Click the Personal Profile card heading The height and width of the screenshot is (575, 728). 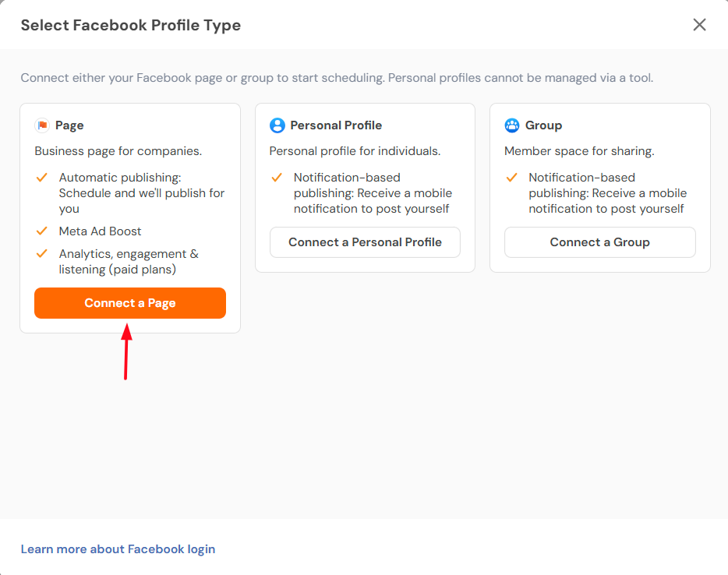point(336,125)
